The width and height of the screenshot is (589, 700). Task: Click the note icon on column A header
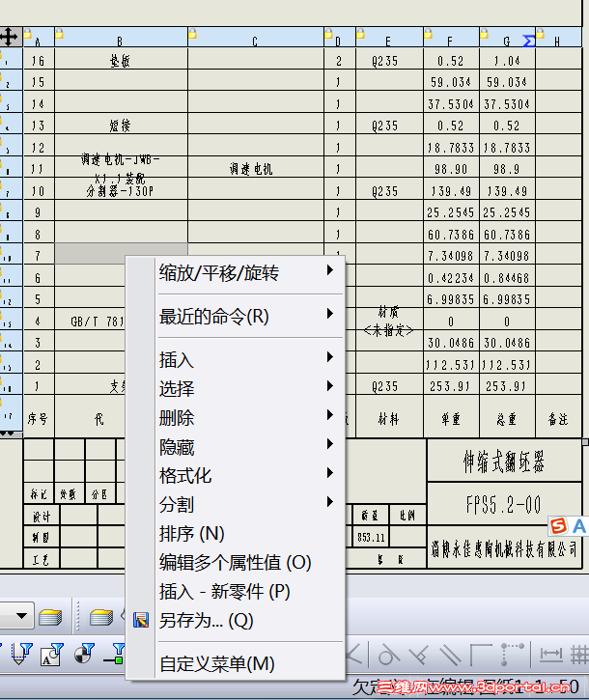tap(28, 33)
